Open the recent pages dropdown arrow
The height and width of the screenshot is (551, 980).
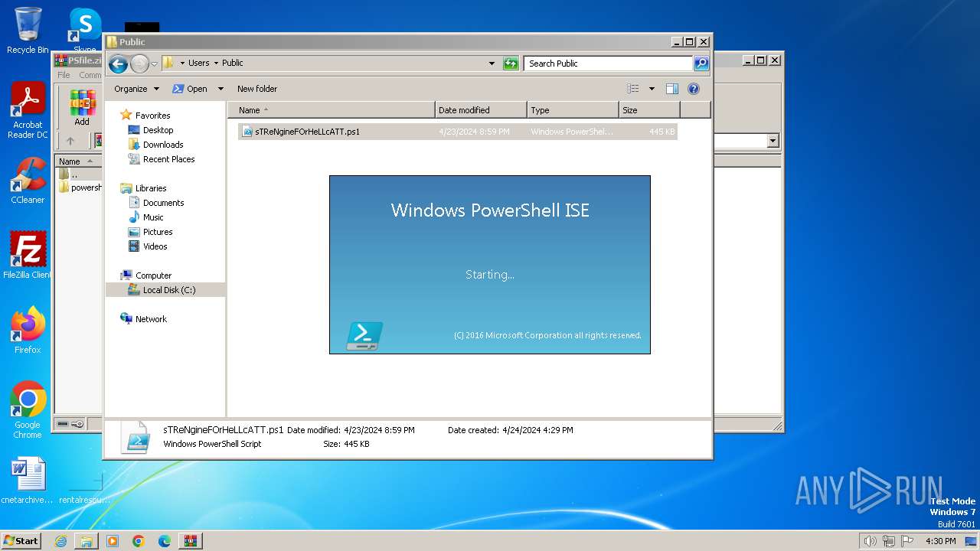[x=155, y=64]
